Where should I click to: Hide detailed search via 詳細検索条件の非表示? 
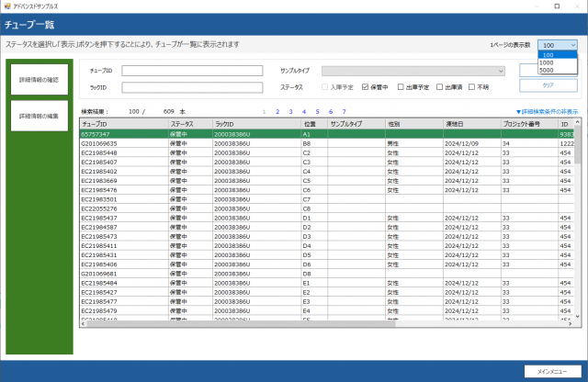pyautogui.click(x=548, y=111)
